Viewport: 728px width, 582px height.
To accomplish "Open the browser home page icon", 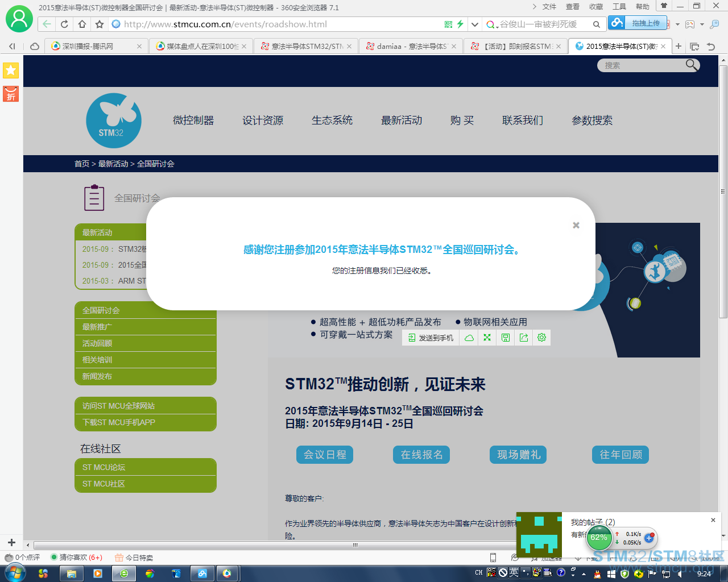I will point(82,24).
